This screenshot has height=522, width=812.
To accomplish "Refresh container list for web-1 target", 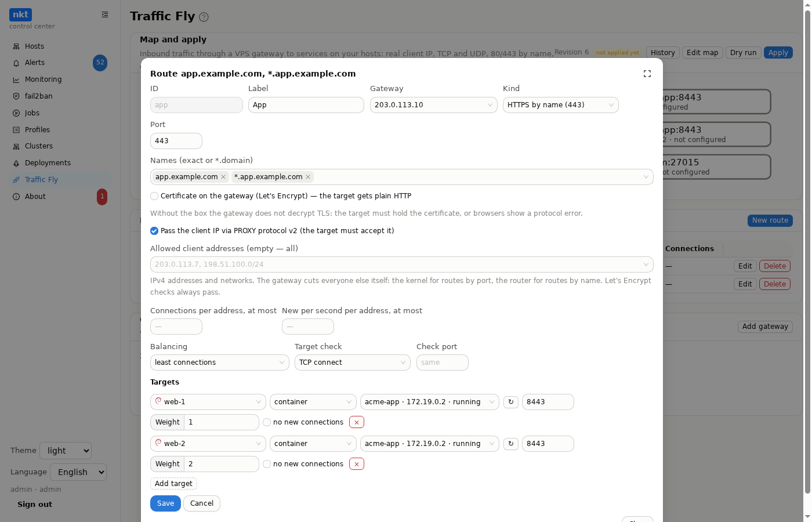I will coord(511,402).
